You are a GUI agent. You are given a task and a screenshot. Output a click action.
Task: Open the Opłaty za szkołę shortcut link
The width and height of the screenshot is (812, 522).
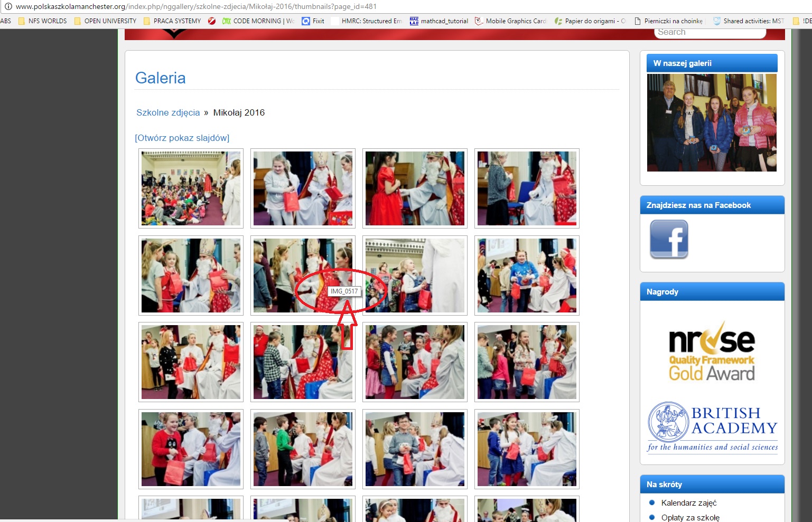pyautogui.click(x=690, y=518)
